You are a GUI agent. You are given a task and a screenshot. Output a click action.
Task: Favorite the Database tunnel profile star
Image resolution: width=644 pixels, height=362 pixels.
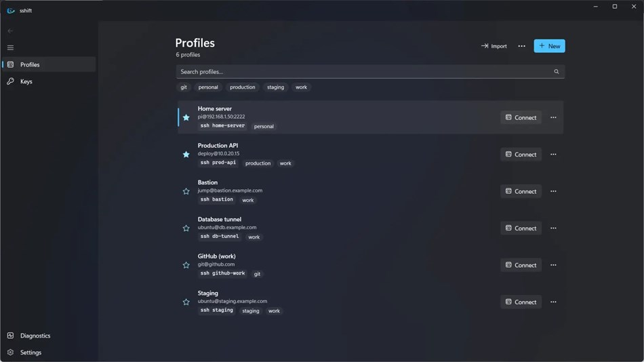[x=186, y=228]
